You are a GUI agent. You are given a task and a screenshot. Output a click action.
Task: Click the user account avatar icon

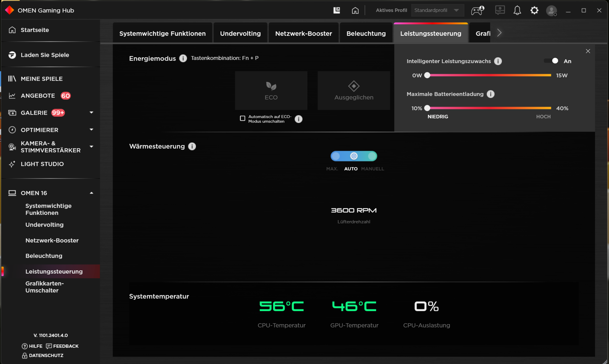[x=552, y=11]
